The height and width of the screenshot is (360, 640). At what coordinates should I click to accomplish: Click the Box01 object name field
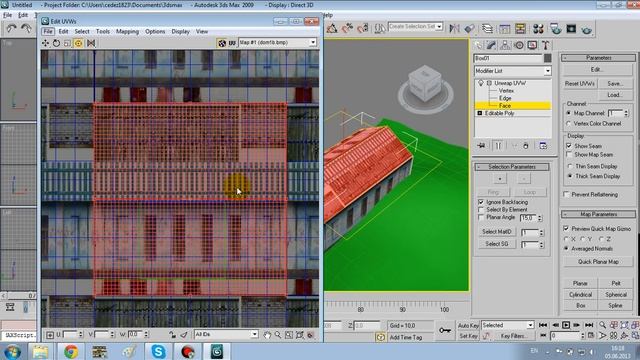[x=508, y=58]
